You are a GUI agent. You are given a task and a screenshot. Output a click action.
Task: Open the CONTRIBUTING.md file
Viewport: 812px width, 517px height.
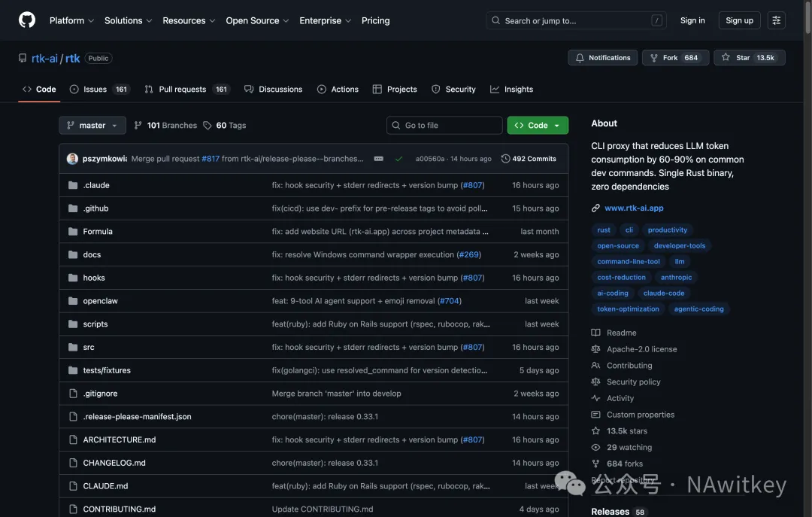click(120, 509)
